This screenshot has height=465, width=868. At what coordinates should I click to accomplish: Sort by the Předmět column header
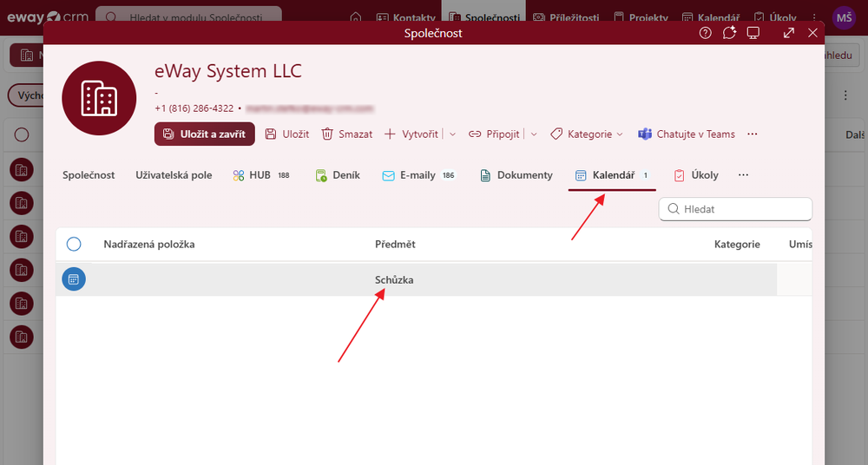click(395, 245)
